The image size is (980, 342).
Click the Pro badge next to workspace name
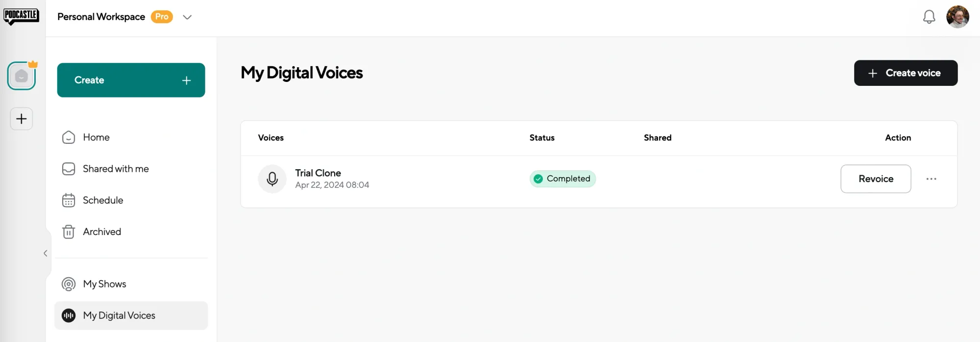click(x=162, y=17)
